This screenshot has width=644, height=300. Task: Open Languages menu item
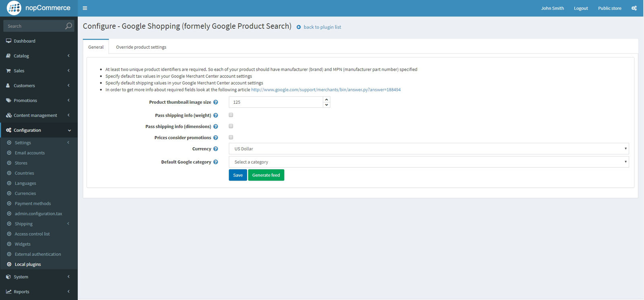click(25, 183)
